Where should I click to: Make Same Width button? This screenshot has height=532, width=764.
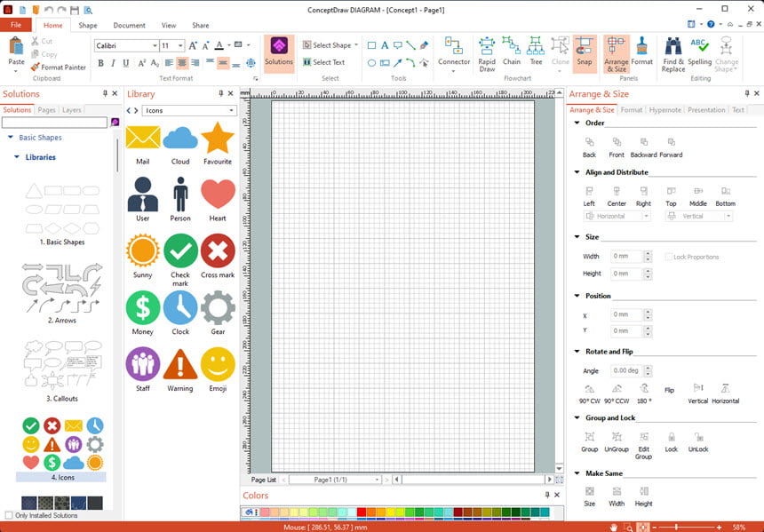(x=617, y=496)
